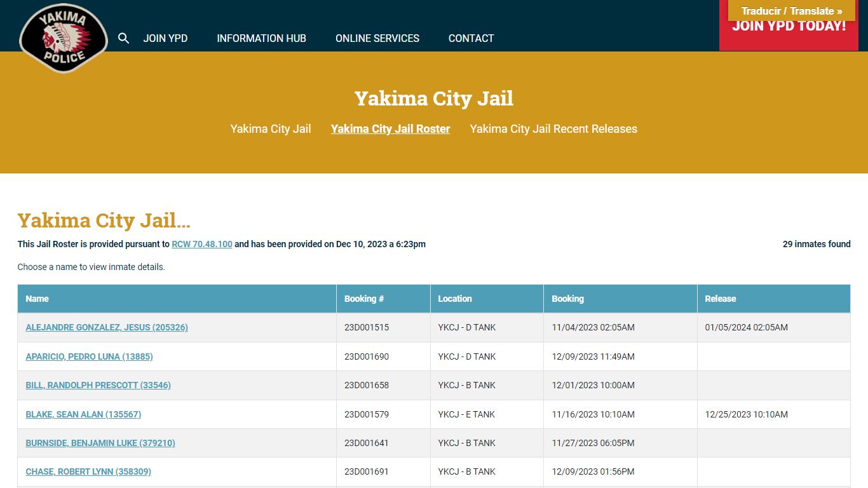This screenshot has height=488, width=868.
Task: View details for ALEJANDRE GONZALEZ, JESUS
Action: [107, 327]
